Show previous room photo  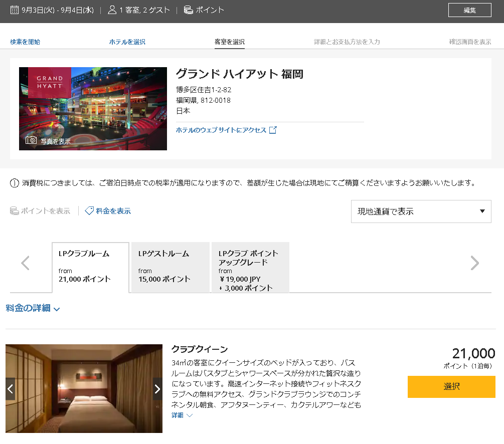11,389
